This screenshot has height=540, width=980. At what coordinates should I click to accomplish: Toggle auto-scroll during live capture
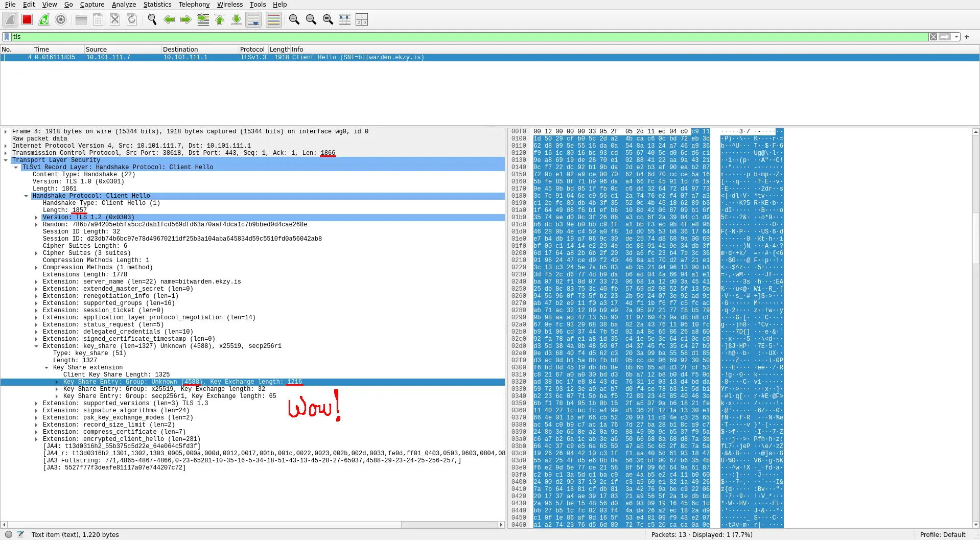click(x=253, y=20)
